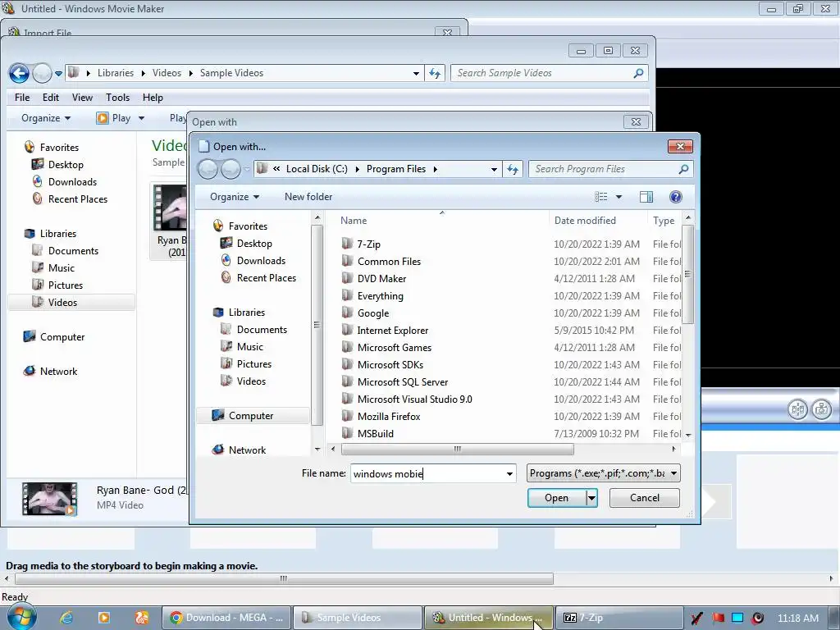Open the 7-Zip folder in Program Files
Screen dimensions: 840x630
tap(368, 244)
